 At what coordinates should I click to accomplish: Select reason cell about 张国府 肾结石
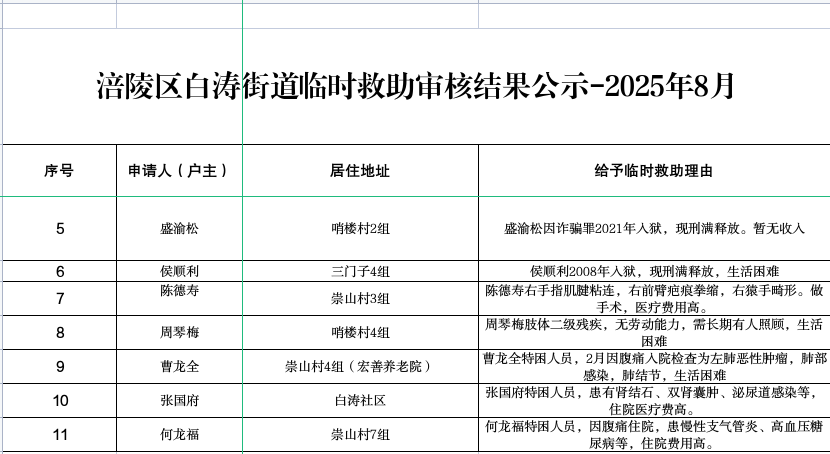coord(654,401)
